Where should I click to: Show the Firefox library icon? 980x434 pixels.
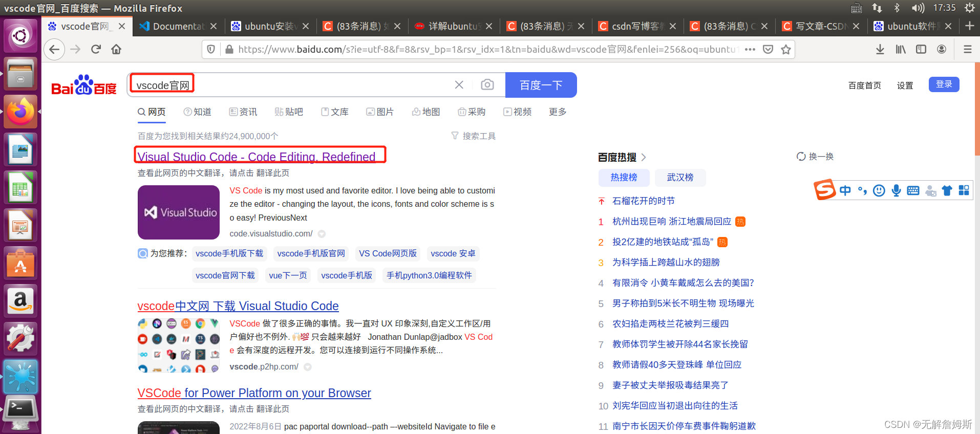(x=901, y=49)
